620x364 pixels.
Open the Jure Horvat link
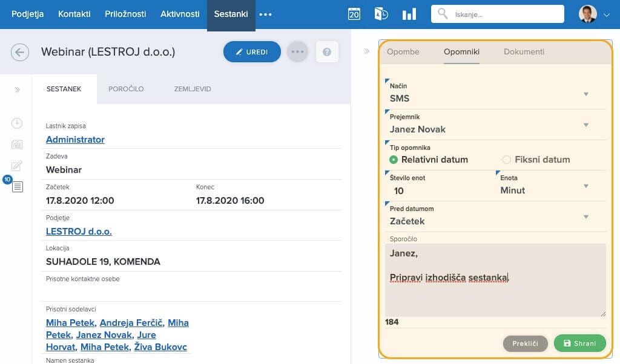tap(101, 340)
